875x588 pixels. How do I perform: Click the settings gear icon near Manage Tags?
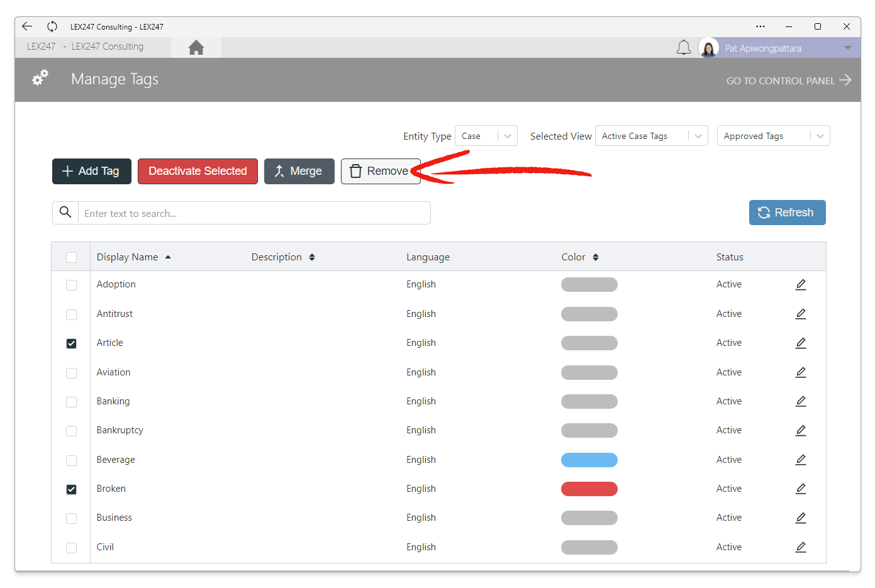click(40, 77)
